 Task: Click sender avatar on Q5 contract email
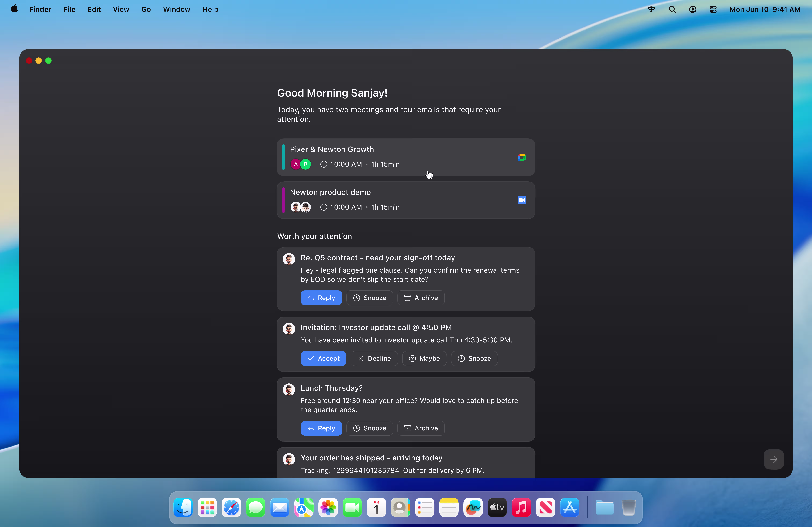pyautogui.click(x=289, y=259)
